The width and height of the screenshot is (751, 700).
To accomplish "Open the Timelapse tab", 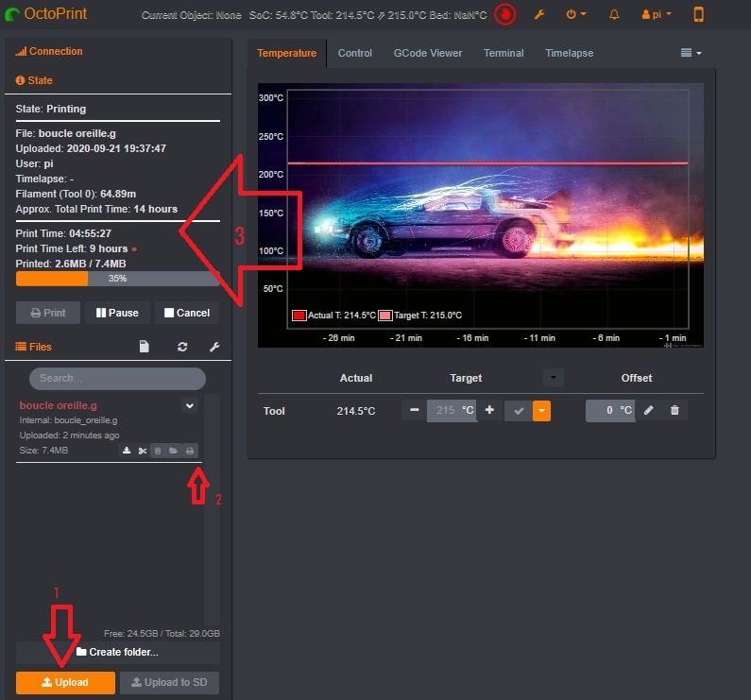I will [x=569, y=53].
